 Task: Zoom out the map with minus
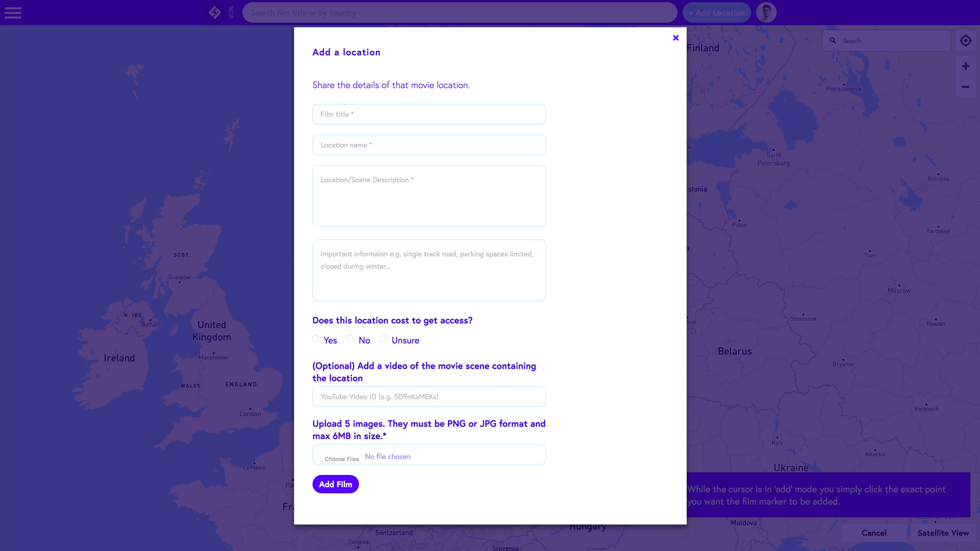pos(965,87)
